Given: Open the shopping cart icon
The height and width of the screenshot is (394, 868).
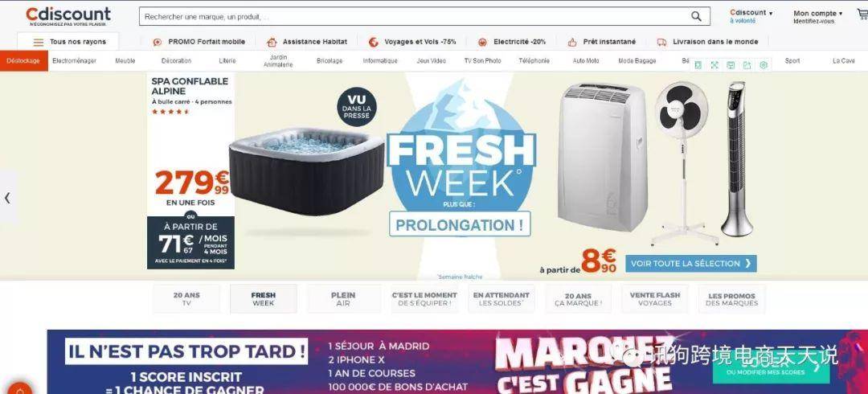Looking at the screenshot, I should [x=862, y=17].
